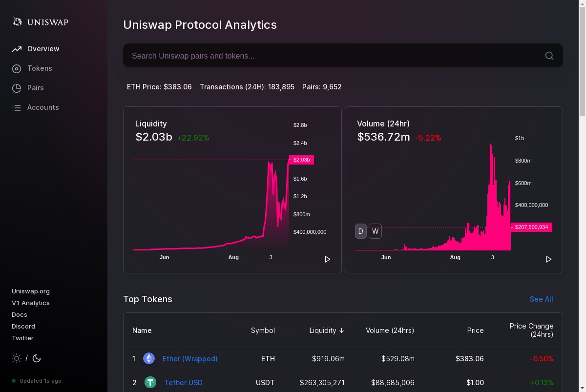
Task: Click the $207,500,934 volume marker
Action: pos(531,227)
